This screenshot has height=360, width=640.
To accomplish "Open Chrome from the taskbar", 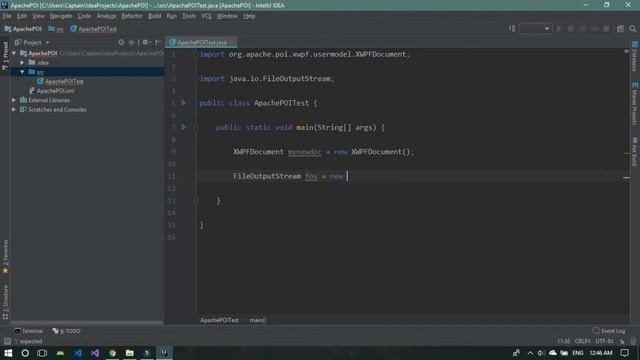I will click(x=112, y=353).
